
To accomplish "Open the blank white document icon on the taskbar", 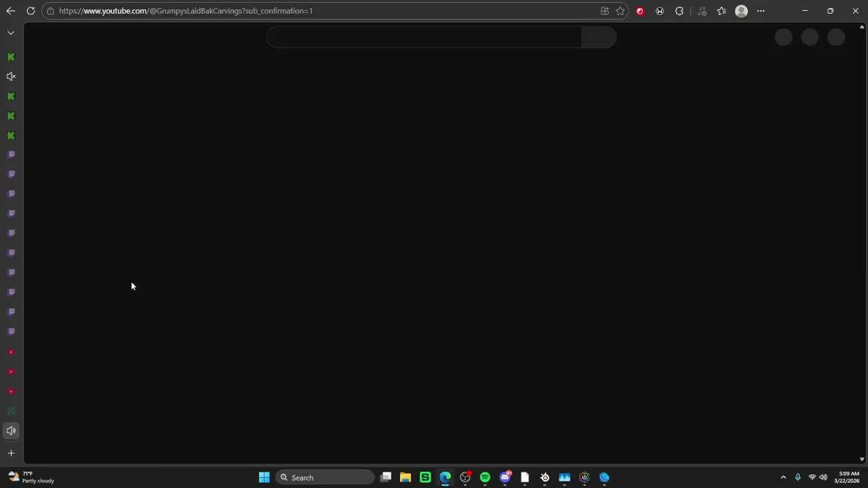I will coord(525,478).
